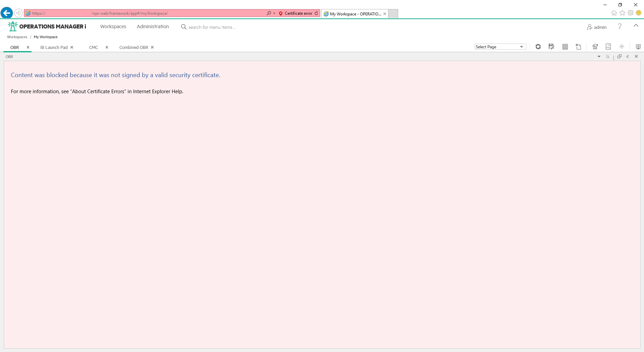Click the save page as icon
644x352 pixels.
tap(551, 47)
